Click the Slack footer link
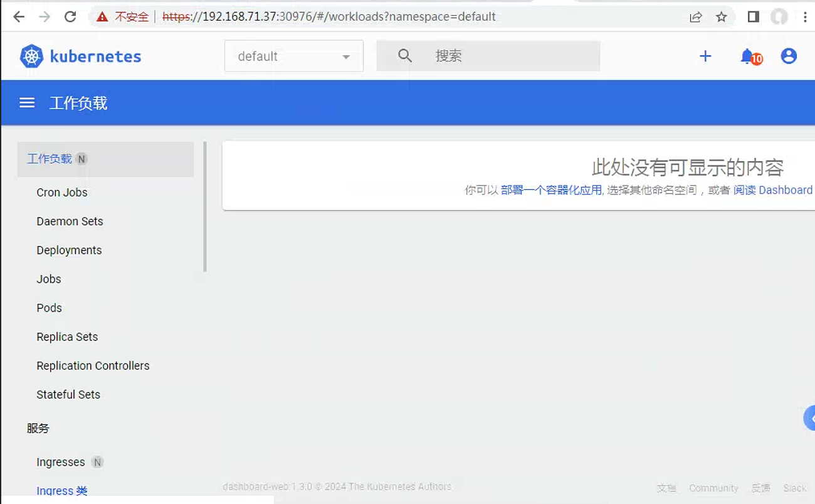 click(794, 488)
